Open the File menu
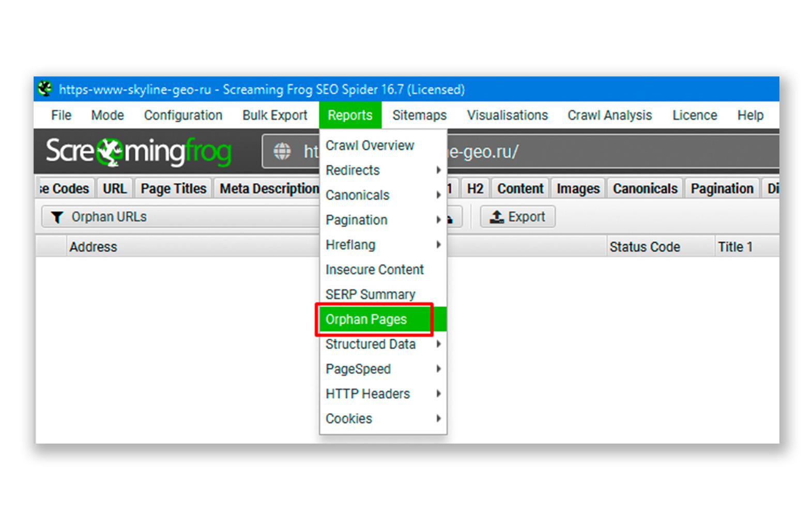The width and height of the screenshot is (812, 519). click(x=61, y=115)
